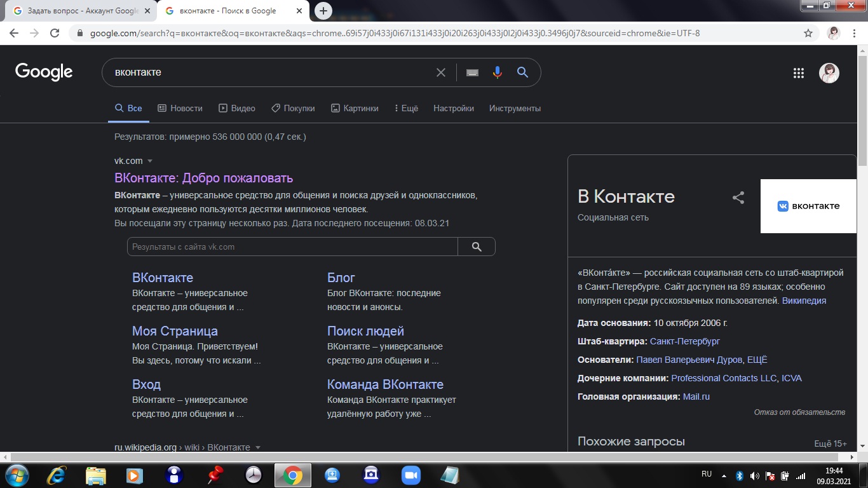
Task: Reload the current page
Action: tap(55, 33)
